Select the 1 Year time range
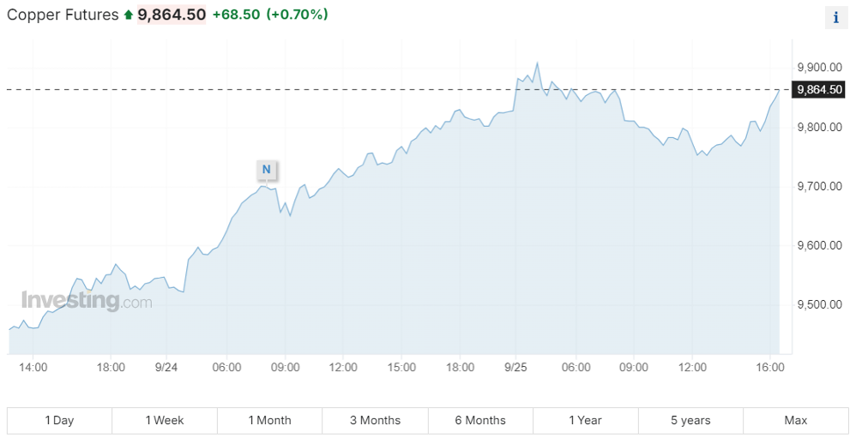868x444 pixels. (585, 420)
